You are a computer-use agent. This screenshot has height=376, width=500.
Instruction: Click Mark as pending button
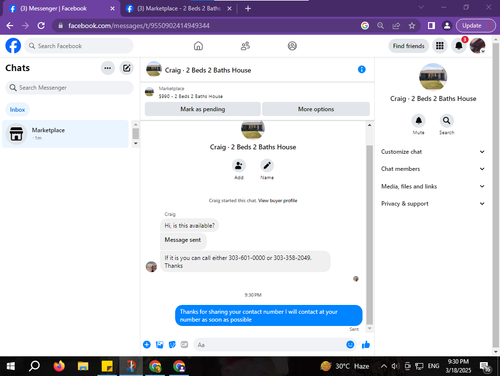coord(203,109)
